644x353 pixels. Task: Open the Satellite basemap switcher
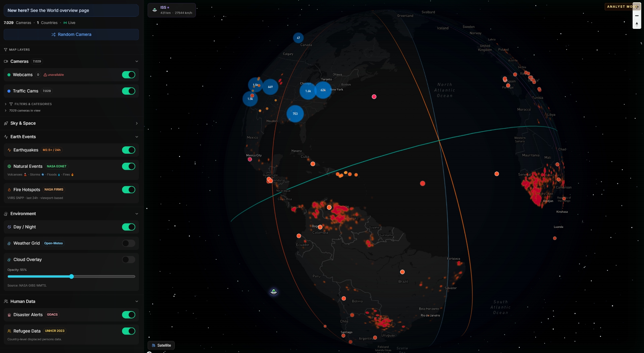(x=161, y=345)
